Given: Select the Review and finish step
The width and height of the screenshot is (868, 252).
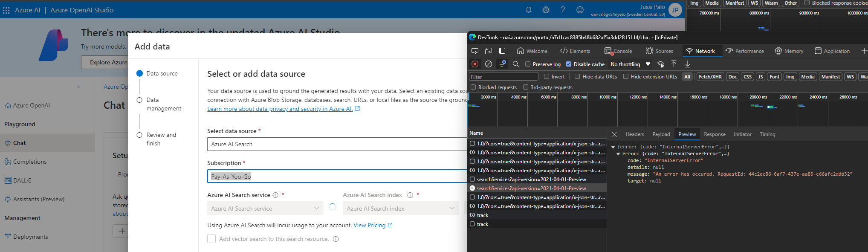Looking at the screenshot, I should point(156,139).
